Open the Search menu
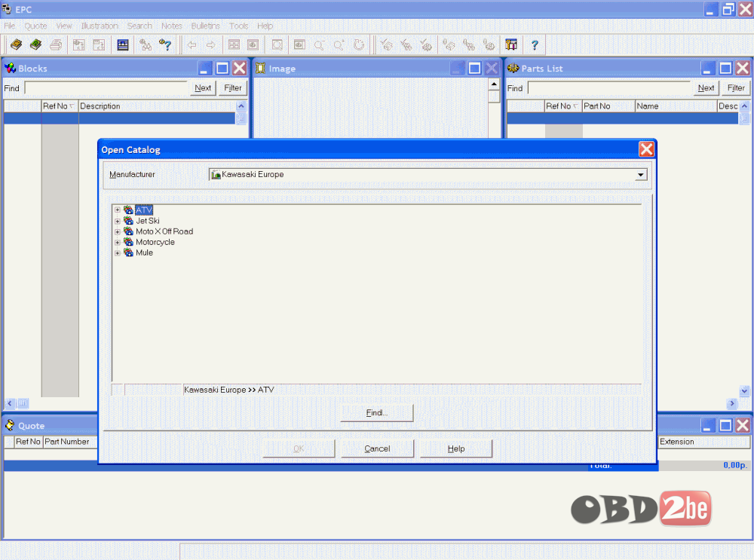 click(139, 26)
